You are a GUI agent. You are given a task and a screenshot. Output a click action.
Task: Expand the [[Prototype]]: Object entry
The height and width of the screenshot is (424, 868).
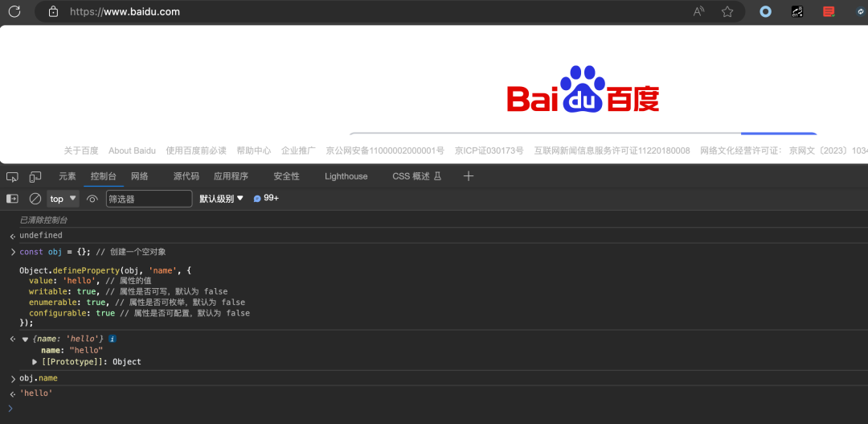35,362
